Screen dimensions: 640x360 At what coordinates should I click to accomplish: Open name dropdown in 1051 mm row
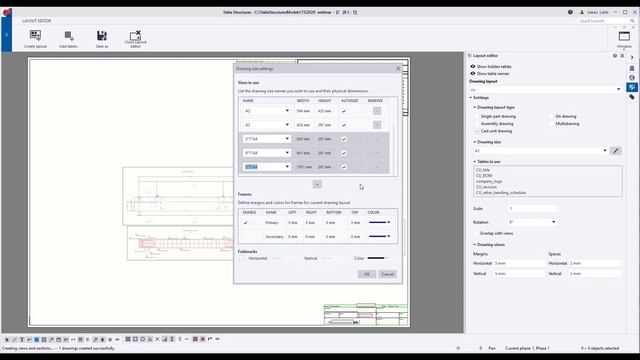287,167
